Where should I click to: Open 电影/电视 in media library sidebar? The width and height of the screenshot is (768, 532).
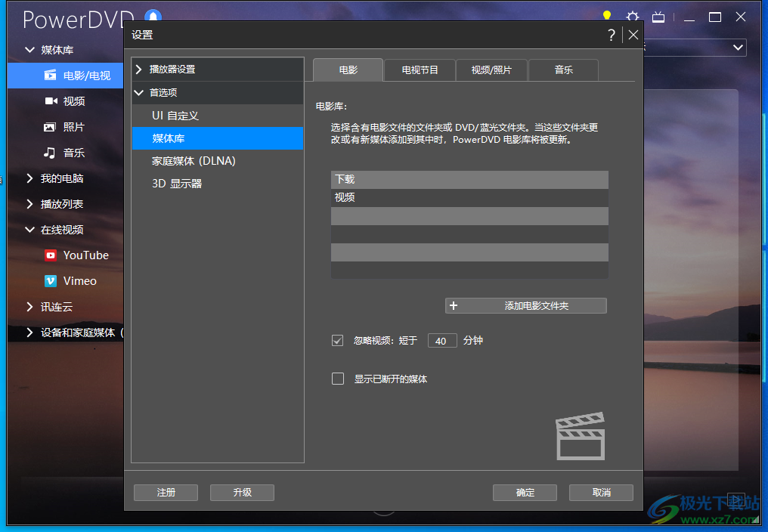(x=87, y=76)
